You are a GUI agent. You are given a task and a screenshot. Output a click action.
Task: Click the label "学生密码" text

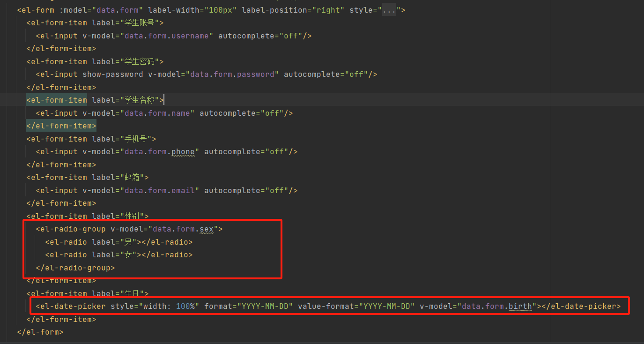coord(141,61)
